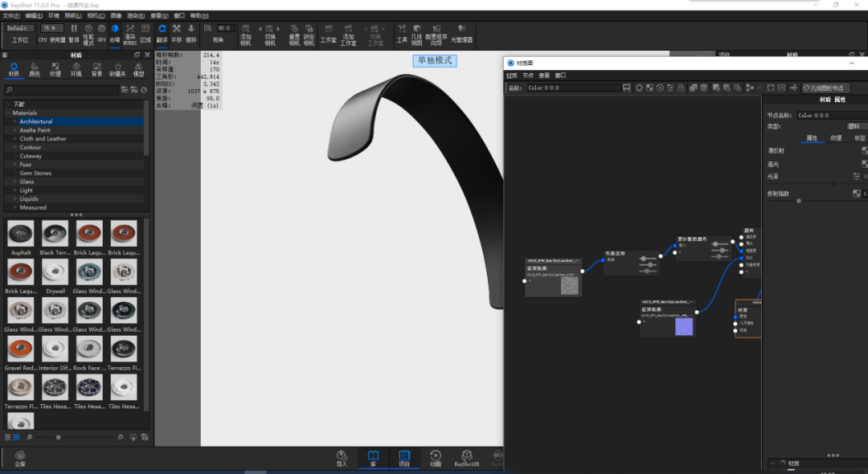Toggle Performance Mode (性能模式)
The image size is (868, 474).
point(88,35)
